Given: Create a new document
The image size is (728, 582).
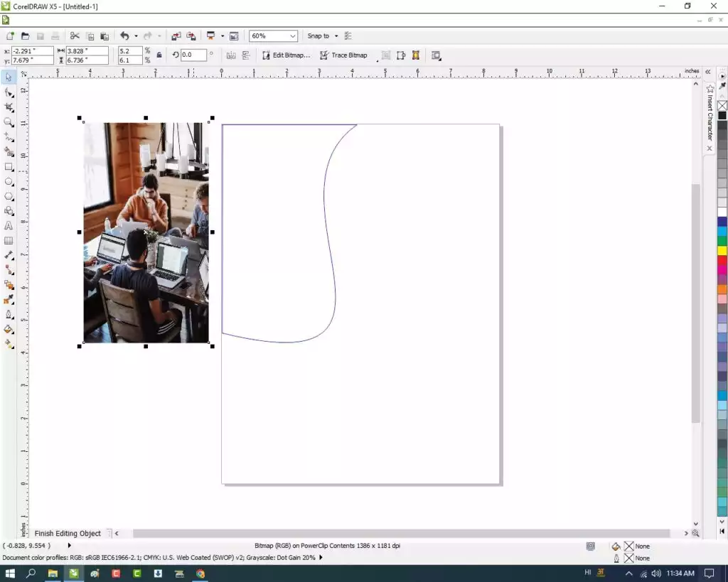Looking at the screenshot, I should click(10, 36).
